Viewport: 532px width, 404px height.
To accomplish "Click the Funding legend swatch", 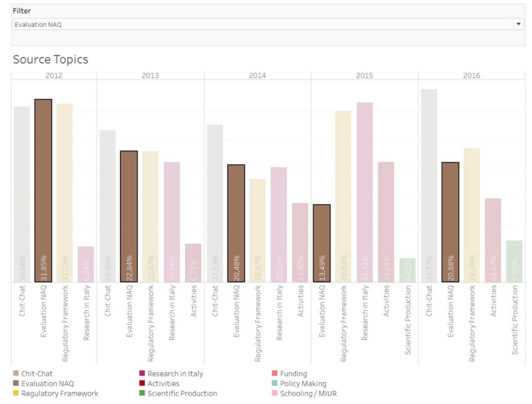I will (x=274, y=373).
